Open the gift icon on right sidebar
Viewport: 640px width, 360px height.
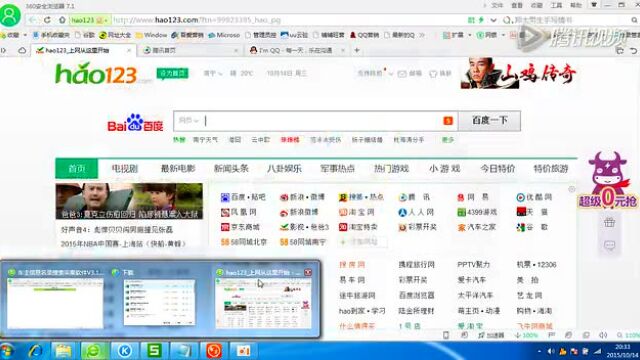click(x=609, y=222)
